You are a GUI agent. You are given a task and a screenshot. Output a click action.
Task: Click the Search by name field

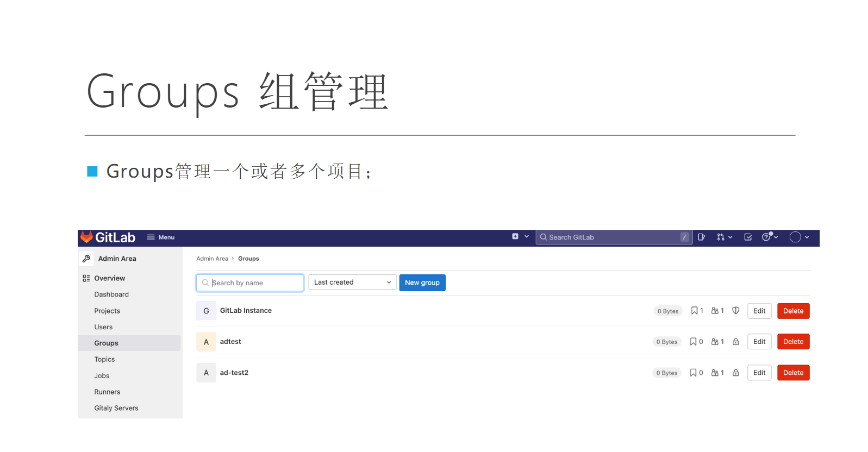[x=250, y=282]
